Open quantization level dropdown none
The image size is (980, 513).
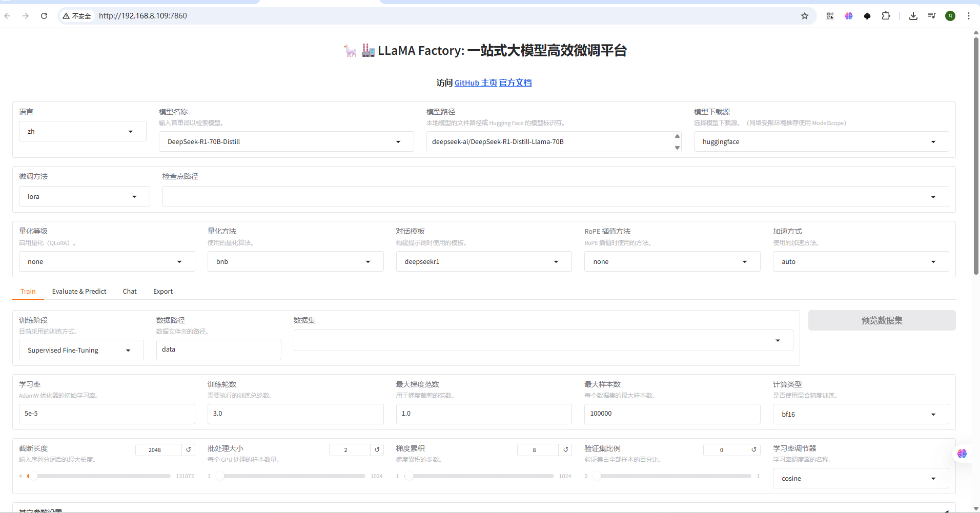pos(107,261)
